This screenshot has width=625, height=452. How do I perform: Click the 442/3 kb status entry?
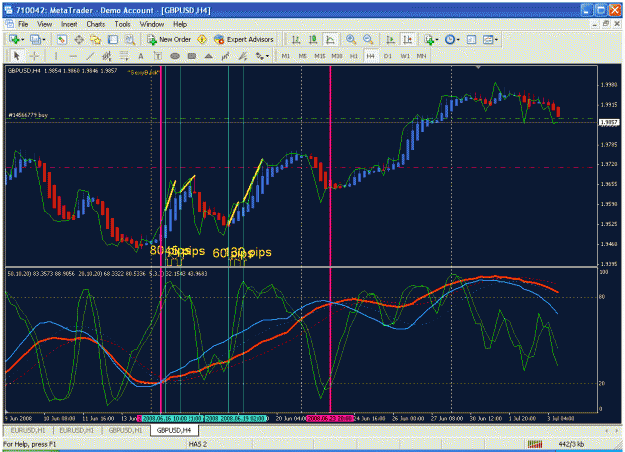(x=571, y=444)
